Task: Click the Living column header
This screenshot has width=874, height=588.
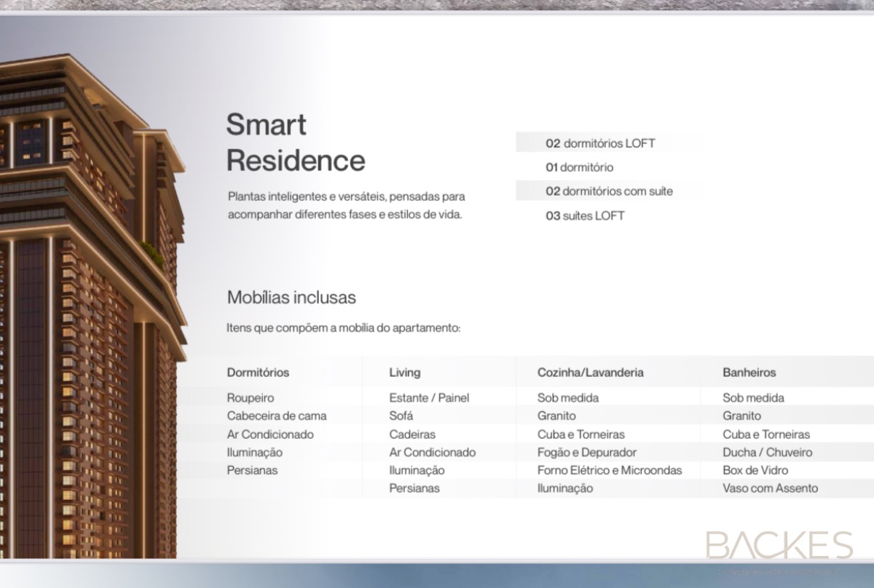Action: point(404,373)
